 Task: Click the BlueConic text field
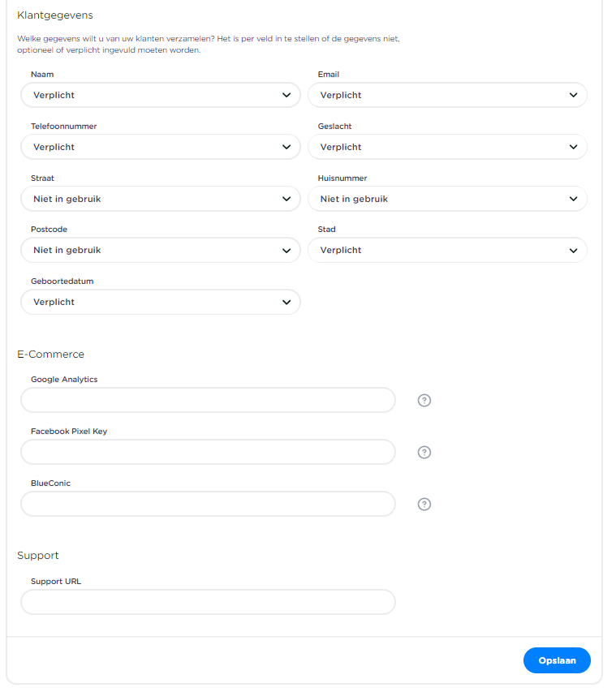[x=208, y=505]
